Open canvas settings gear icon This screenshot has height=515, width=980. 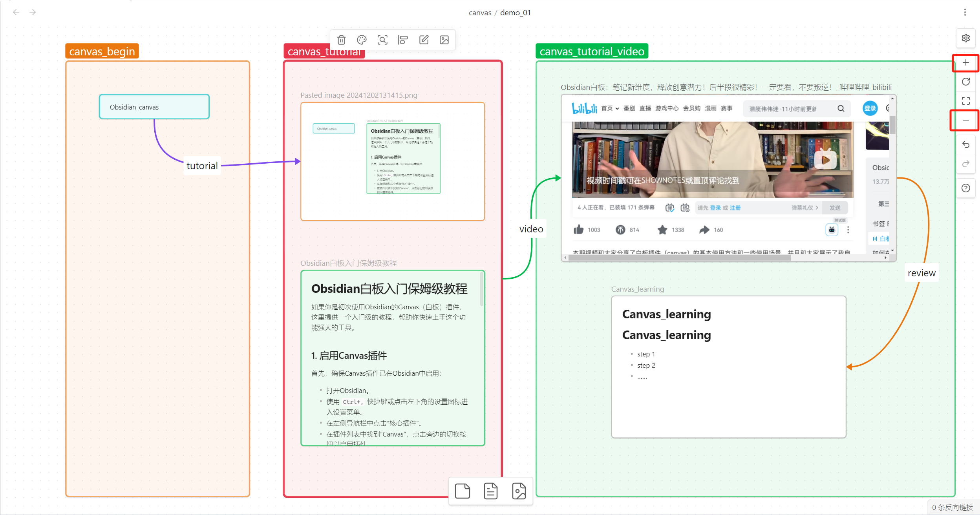click(x=965, y=38)
